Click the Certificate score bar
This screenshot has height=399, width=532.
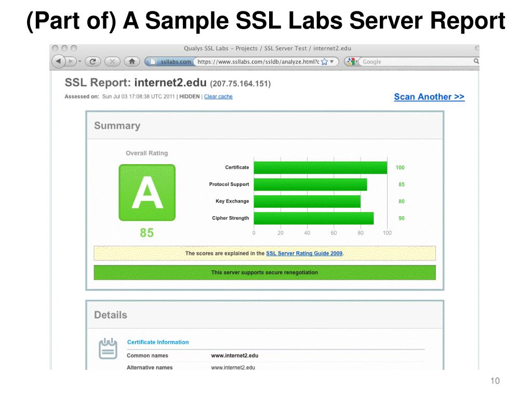click(320, 168)
